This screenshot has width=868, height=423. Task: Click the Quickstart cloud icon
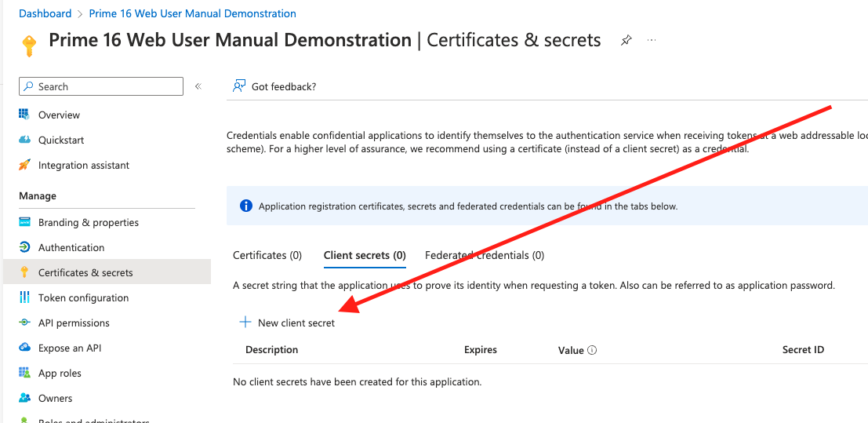[24, 140]
